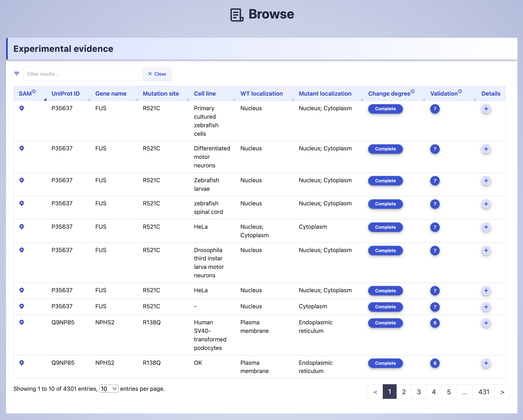Click Complete badge in Zebrafish larvae row

[x=385, y=181]
